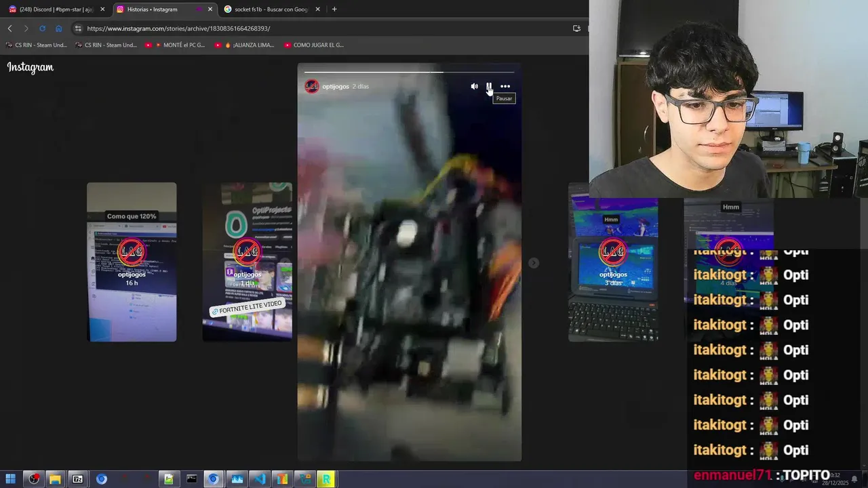
Task: Switch to the Discord #bpm-star tab
Action: [x=56, y=9]
